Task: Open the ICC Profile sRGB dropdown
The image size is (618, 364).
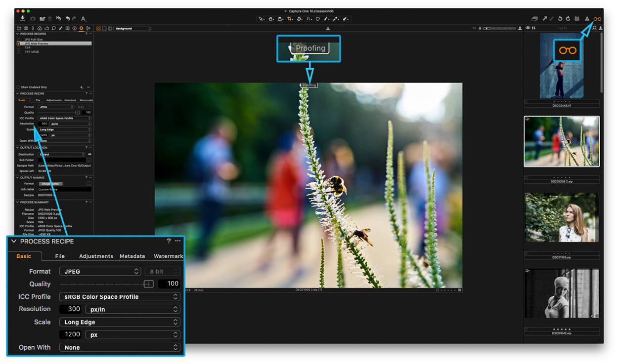Action: click(x=120, y=297)
